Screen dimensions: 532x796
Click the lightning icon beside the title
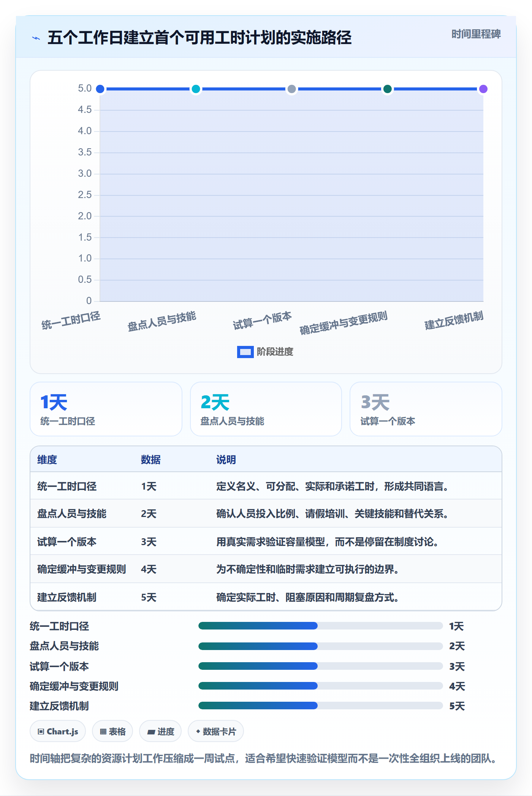coord(36,38)
